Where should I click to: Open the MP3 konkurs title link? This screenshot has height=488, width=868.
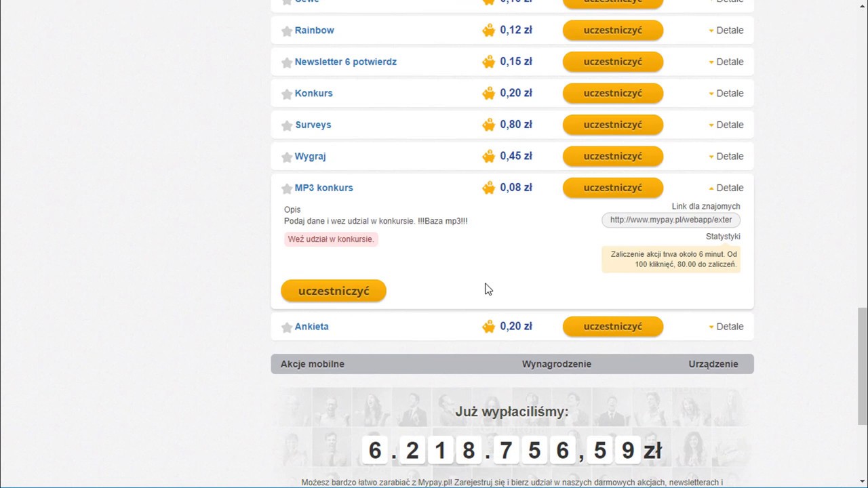click(323, 188)
